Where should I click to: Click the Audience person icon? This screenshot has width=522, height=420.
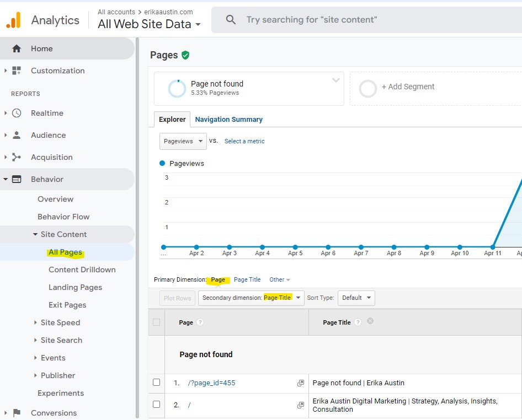(17, 135)
